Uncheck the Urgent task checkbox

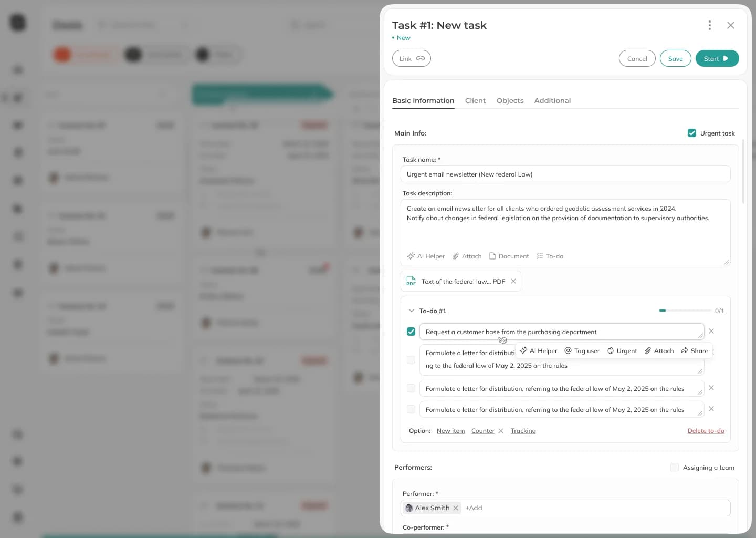(692, 133)
